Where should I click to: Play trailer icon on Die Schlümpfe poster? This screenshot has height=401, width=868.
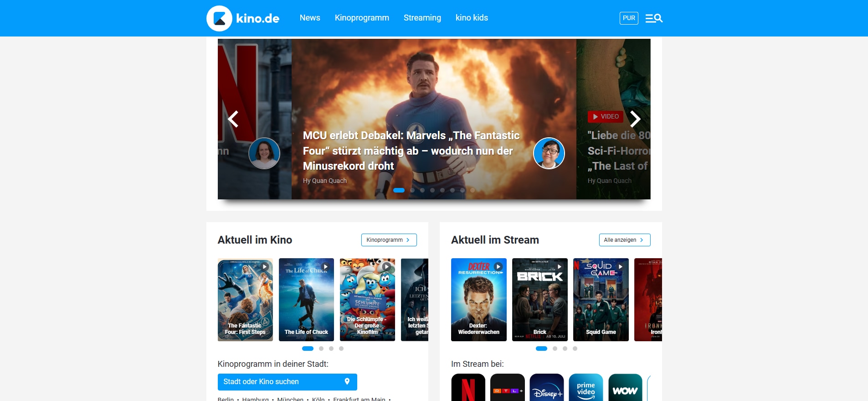coord(387,267)
